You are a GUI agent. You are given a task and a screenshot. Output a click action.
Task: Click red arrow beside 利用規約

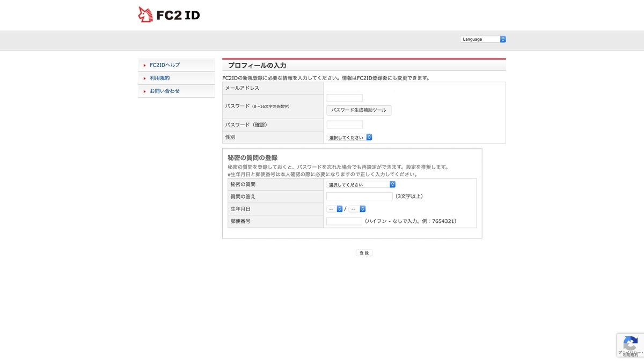[144, 78]
